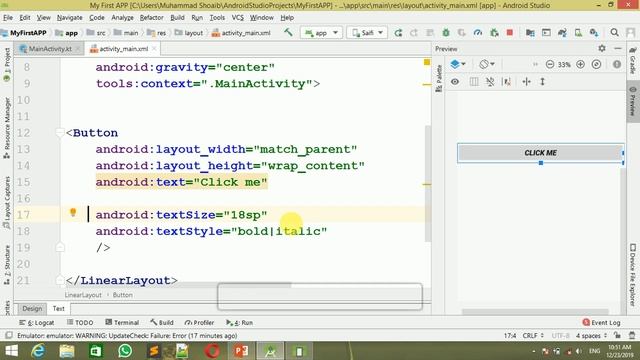The height and width of the screenshot is (360, 640).
Task: Open the Terminal tool window
Action: [122, 322]
